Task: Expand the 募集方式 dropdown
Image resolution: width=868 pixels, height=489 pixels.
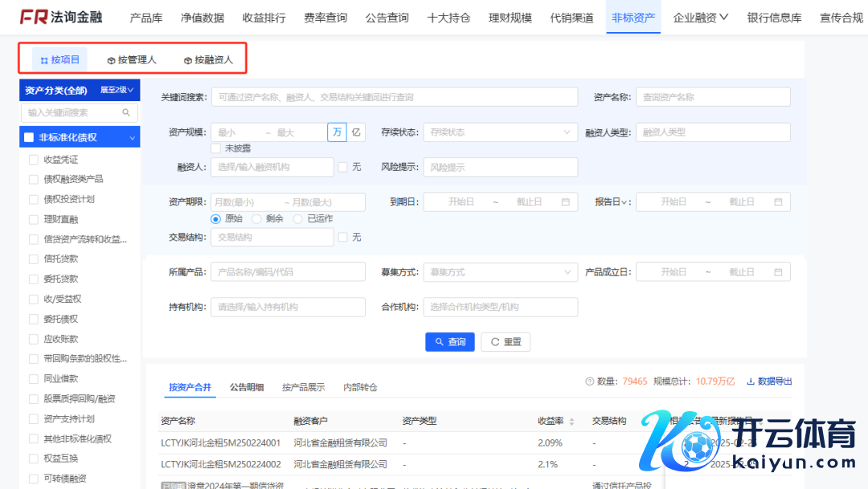Action: 500,272
